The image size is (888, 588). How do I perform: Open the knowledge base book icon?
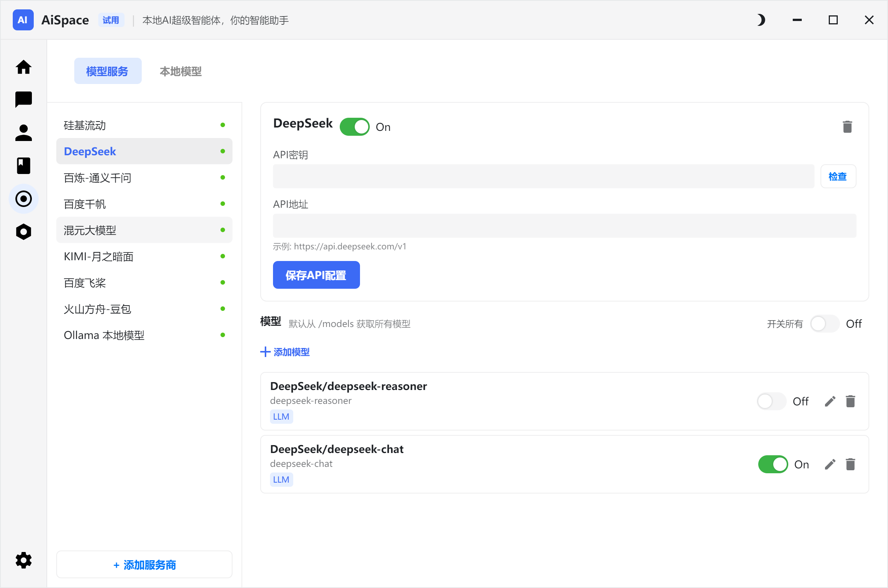coord(24,166)
